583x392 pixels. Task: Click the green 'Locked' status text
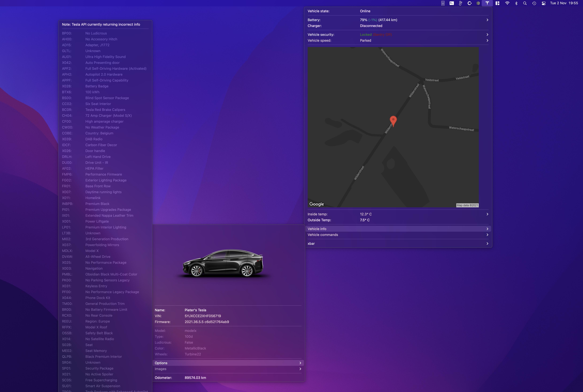point(366,34)
